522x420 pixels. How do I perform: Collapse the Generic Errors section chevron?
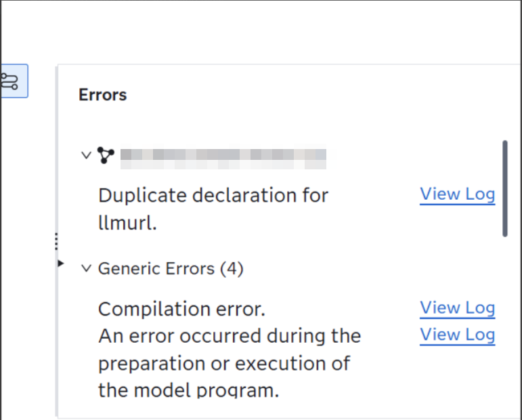[x=86, y=268]
